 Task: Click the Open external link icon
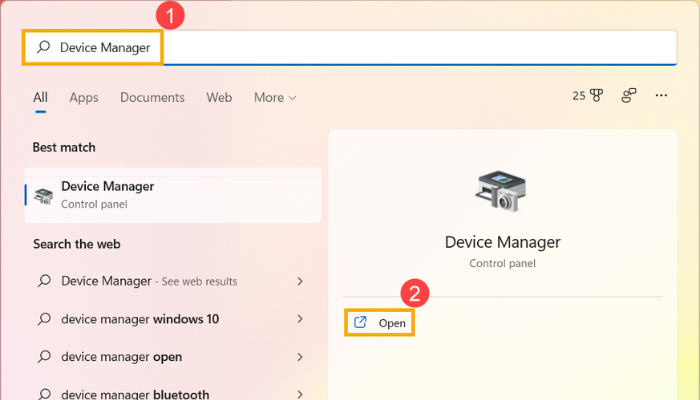click(359, 323)
